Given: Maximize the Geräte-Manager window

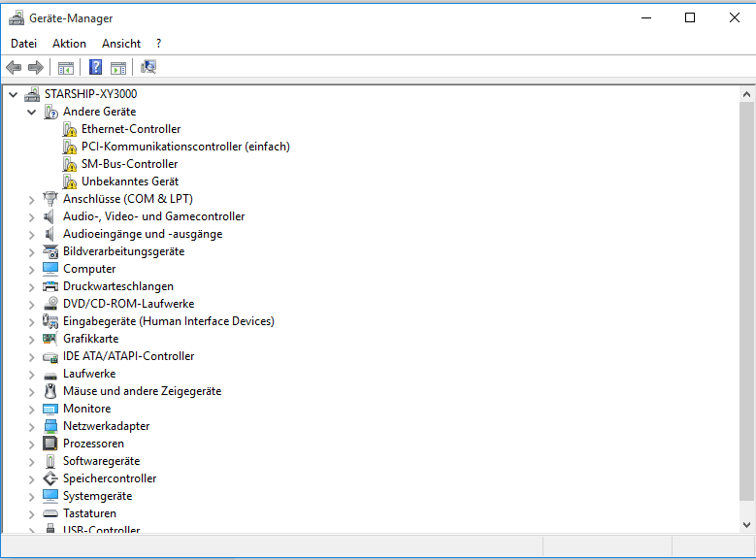Looking at the screenshot, I should point(690,17).
